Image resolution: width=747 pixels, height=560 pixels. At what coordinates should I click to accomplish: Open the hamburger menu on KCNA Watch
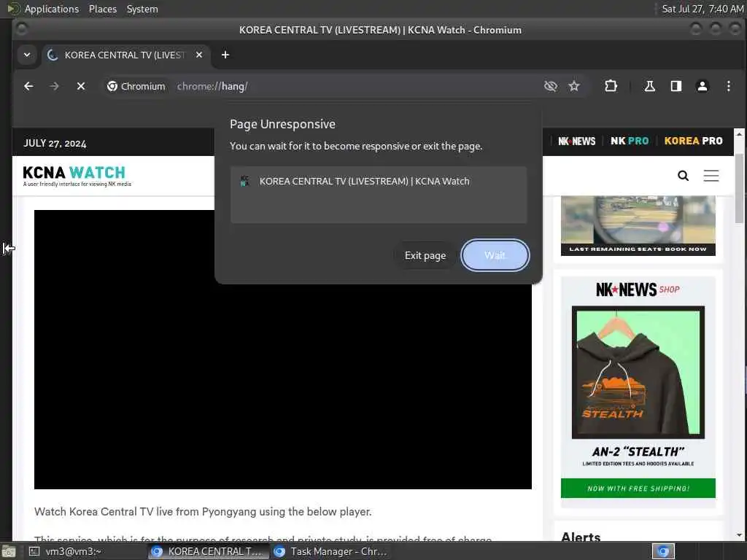[711, 176]
